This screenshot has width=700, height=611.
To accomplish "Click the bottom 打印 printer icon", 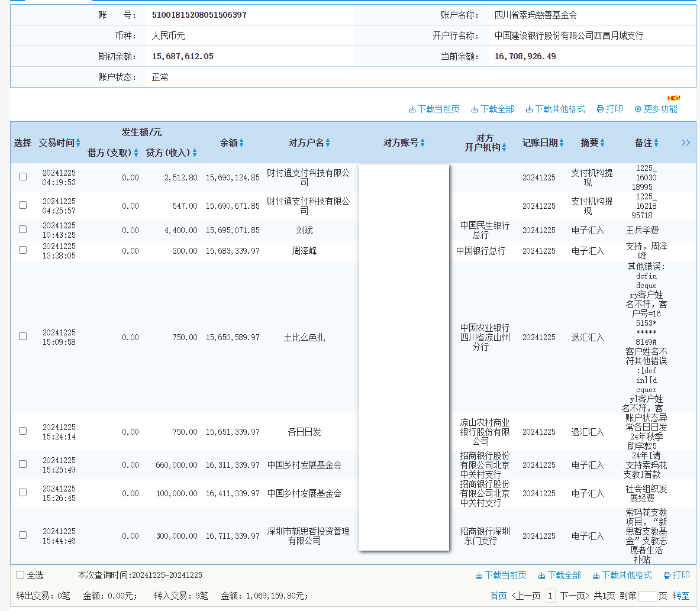I will 667,576.
